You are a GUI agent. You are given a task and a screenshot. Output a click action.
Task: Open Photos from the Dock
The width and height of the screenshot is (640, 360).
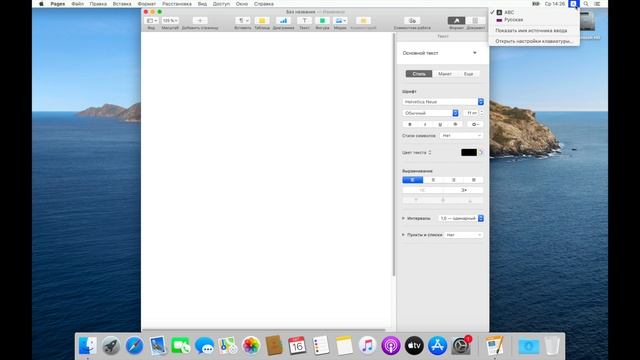pyautogui.click(x=251, y=346)
